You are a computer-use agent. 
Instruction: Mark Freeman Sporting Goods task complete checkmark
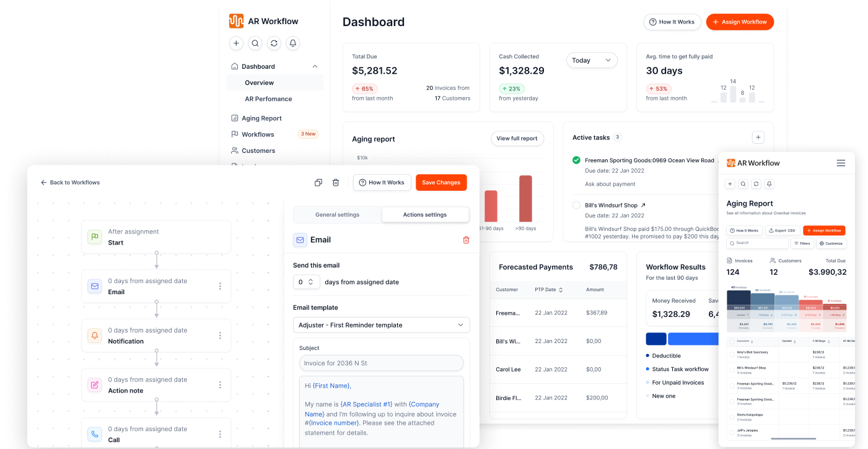(576, 160)
